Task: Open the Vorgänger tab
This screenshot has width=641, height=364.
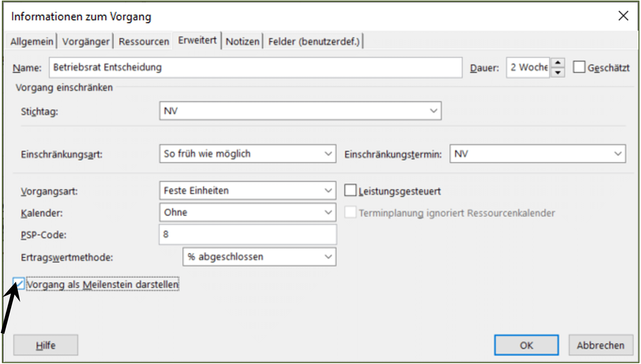Action: click(x=86, y=41)
